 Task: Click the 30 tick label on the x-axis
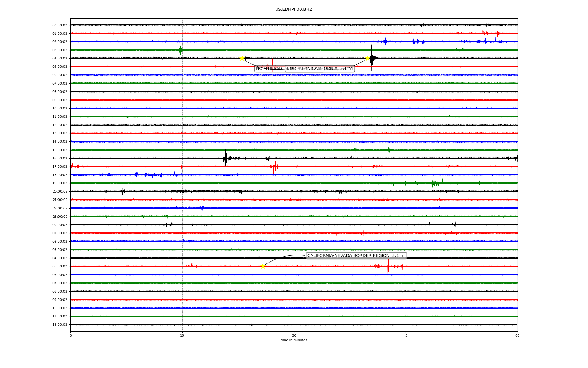click(294, 335)
